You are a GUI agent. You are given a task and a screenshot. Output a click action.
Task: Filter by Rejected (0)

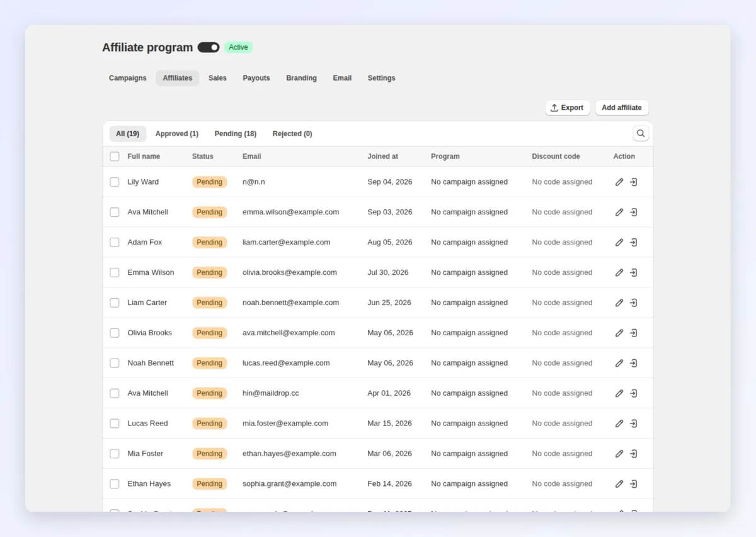(x=292, y=134)
